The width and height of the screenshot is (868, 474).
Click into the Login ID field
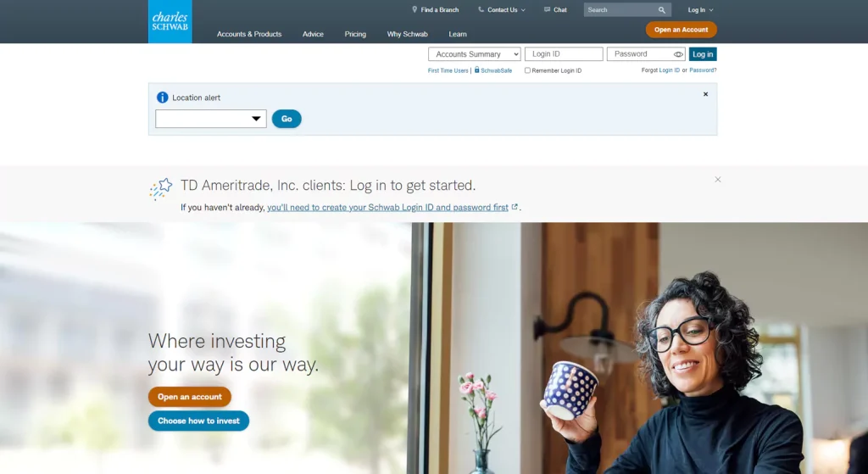pos(564,53)
